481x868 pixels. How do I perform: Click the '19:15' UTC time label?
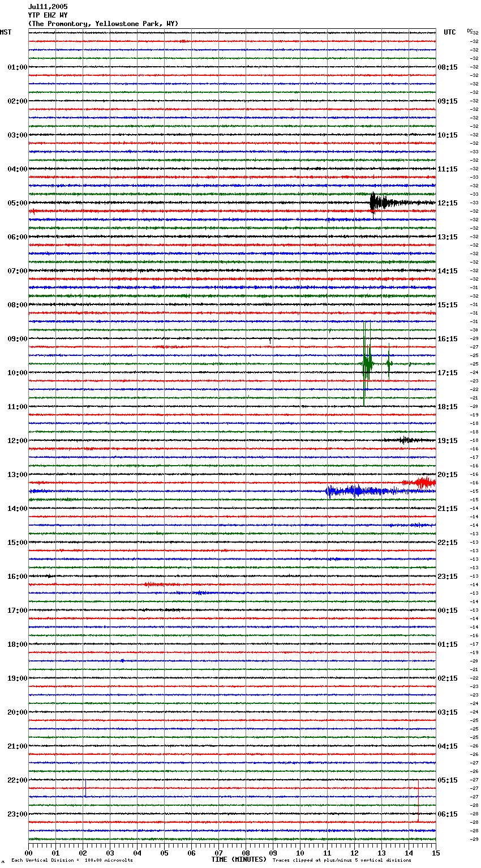(x=448, y=441)
